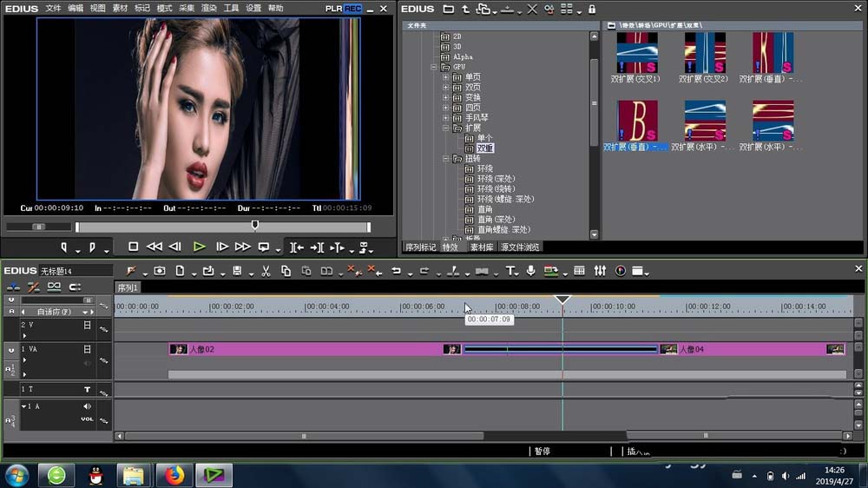Screen dimensions: 868x488
Task: Open the 编辑 menu
Action: point(76,9)
